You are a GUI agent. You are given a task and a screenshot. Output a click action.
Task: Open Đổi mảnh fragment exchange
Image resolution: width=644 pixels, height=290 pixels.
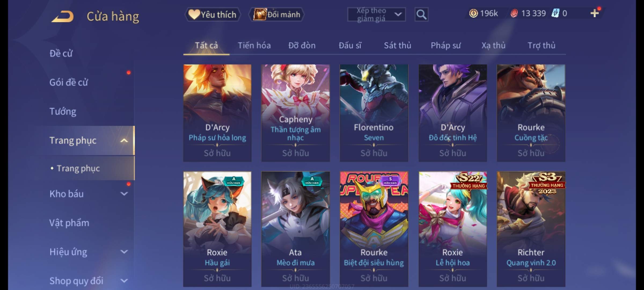coord(277,15)
